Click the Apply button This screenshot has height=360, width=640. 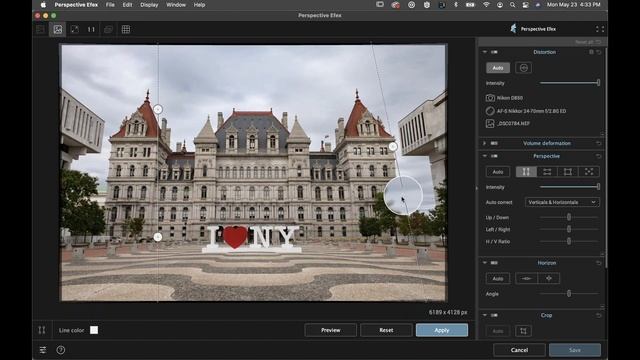pyautogui.click(x=442, y=330)
